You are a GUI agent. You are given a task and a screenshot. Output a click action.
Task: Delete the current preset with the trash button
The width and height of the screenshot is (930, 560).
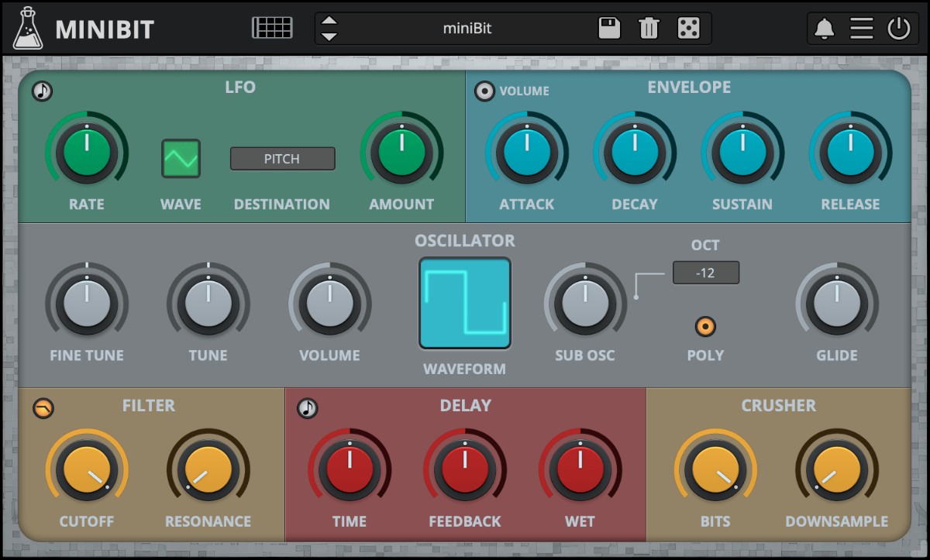click(648, 27)
